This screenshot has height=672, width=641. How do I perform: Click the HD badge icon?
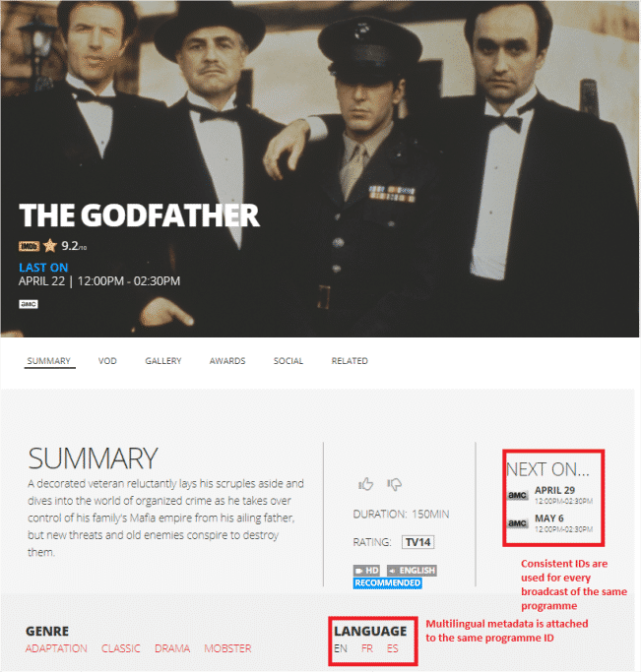pos(366,571)
